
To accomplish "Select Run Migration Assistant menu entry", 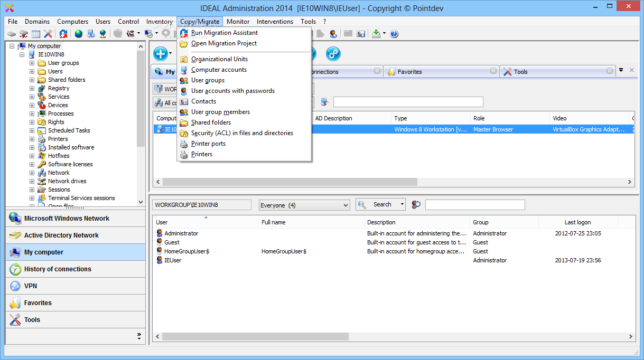I will 244,33.
